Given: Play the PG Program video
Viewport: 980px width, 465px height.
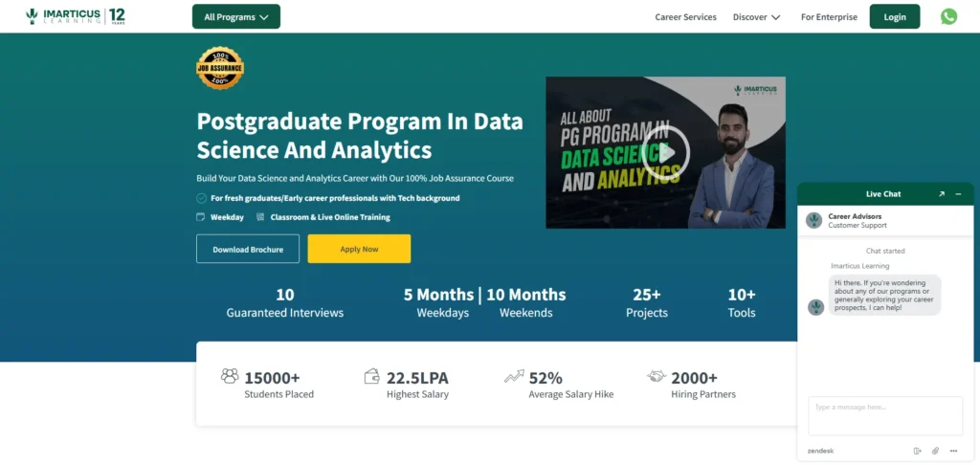Looking at the screenshot, I should (x=665, y=151).
